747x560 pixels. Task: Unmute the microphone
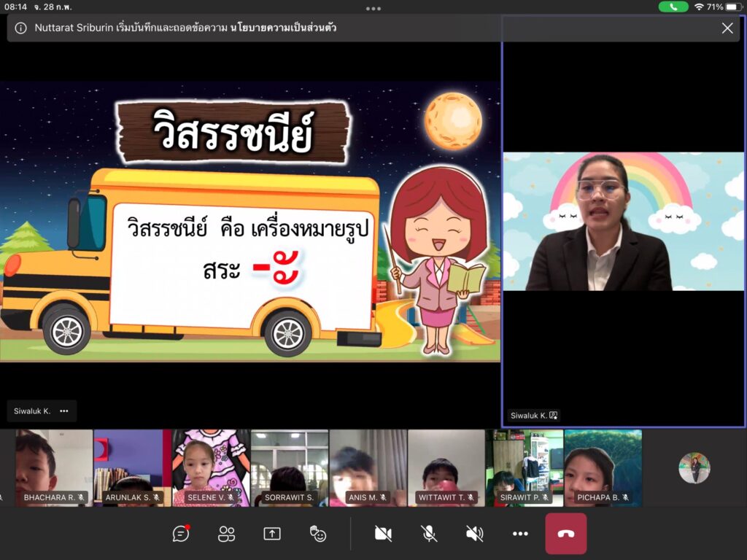(429, 534)
